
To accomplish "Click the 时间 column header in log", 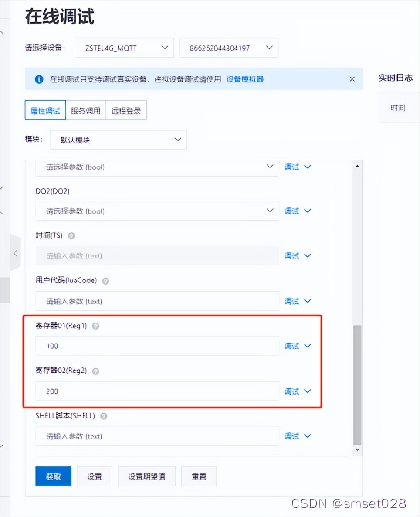I will 398,108.
